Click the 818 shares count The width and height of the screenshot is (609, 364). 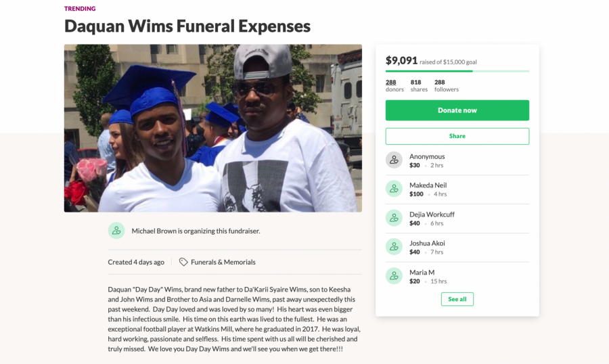(415, 83)
